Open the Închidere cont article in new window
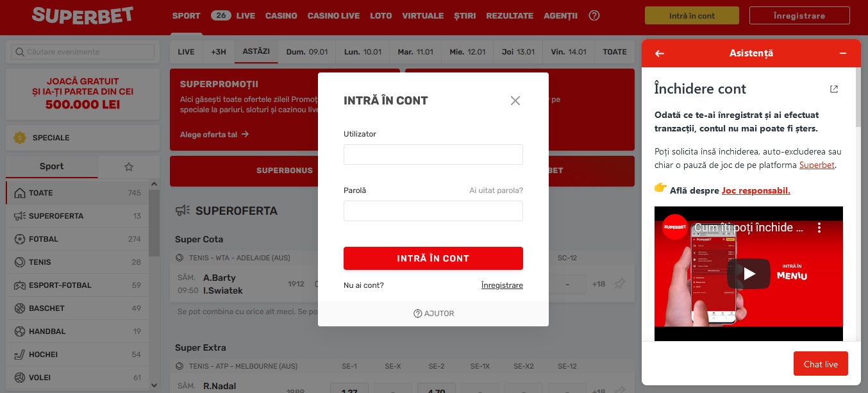 pos(834,89)
